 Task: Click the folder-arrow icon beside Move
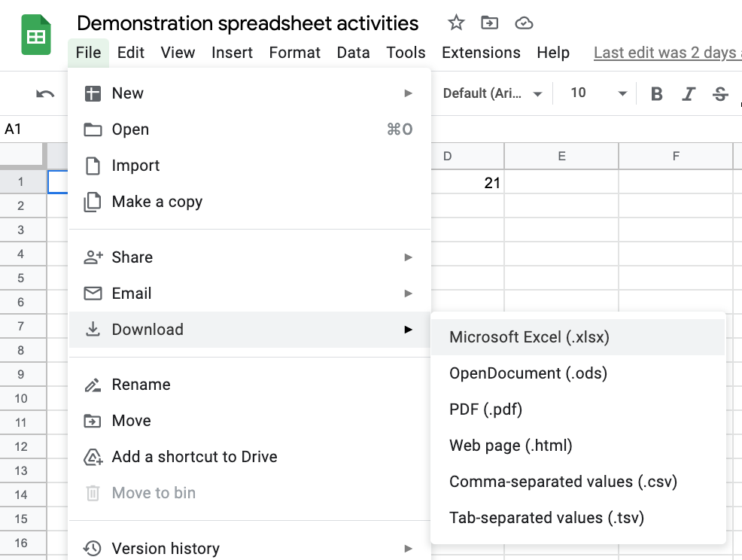[x=93, y=420]
